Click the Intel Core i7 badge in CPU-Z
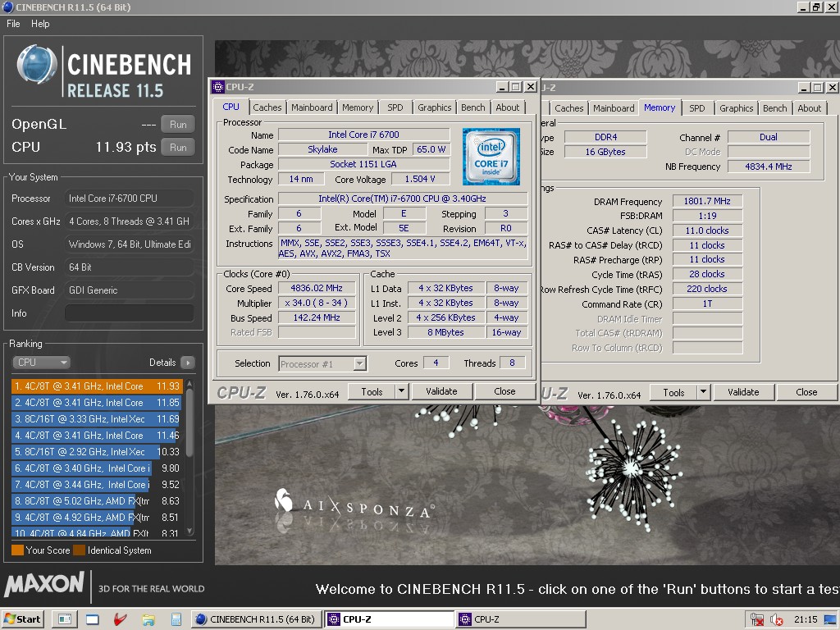 (x=491, y=157)
